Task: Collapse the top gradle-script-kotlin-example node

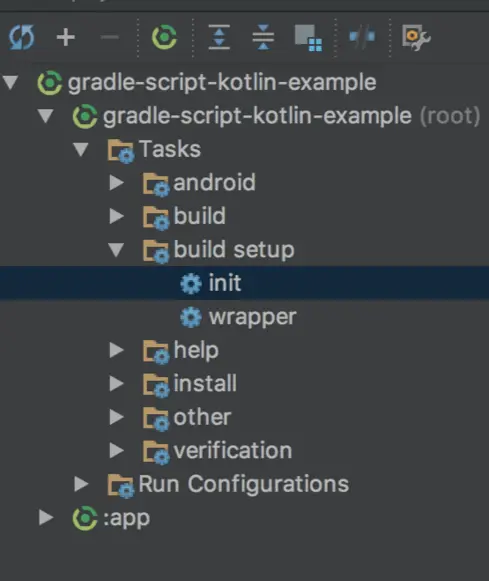Action: pos(11,83)
